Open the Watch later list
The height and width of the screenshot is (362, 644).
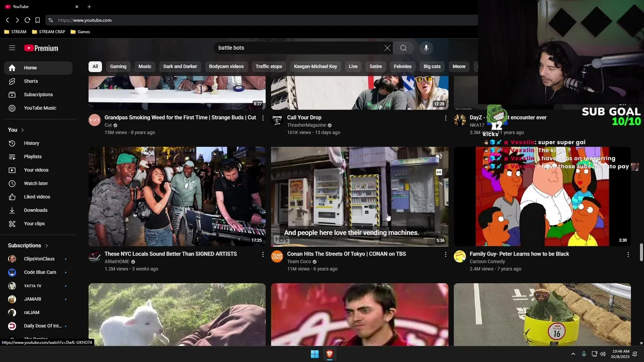click(38, 184)
